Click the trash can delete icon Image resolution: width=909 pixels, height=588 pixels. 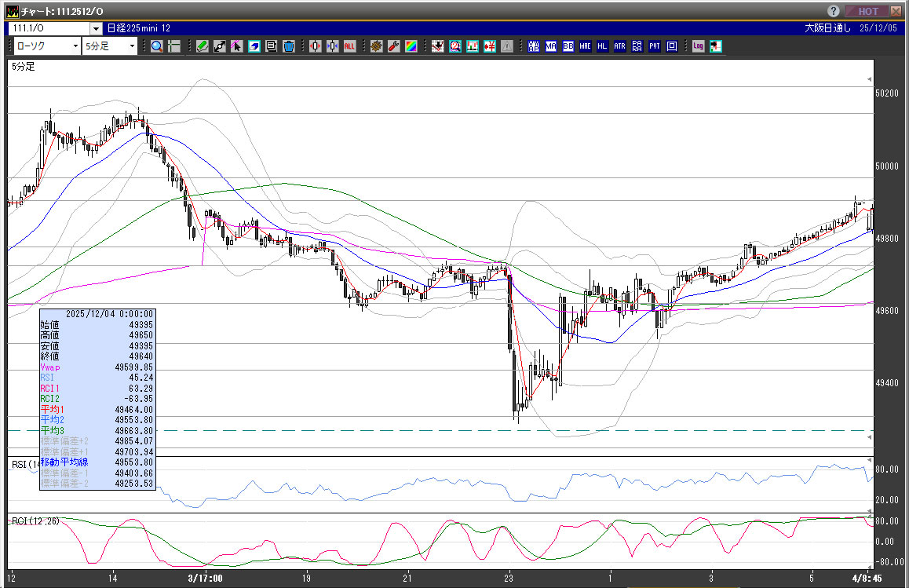(288, 46)
